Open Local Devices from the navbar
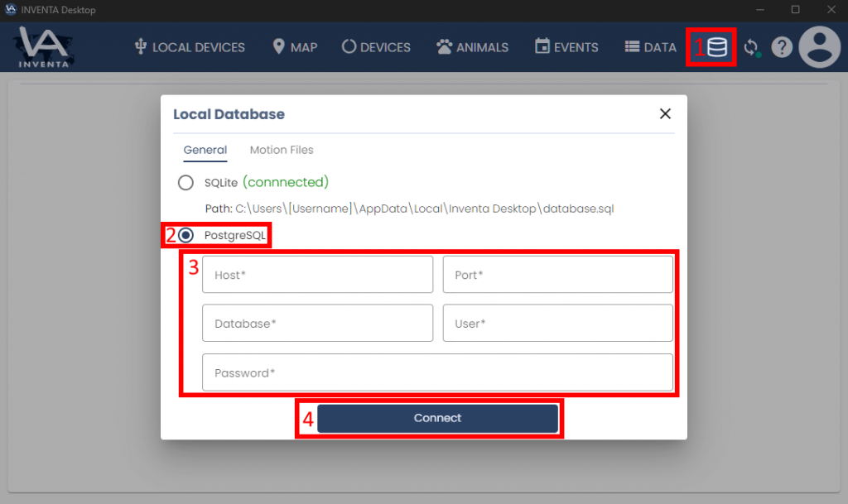The height and width of the screenshot is (504, 848). (190, 47)
